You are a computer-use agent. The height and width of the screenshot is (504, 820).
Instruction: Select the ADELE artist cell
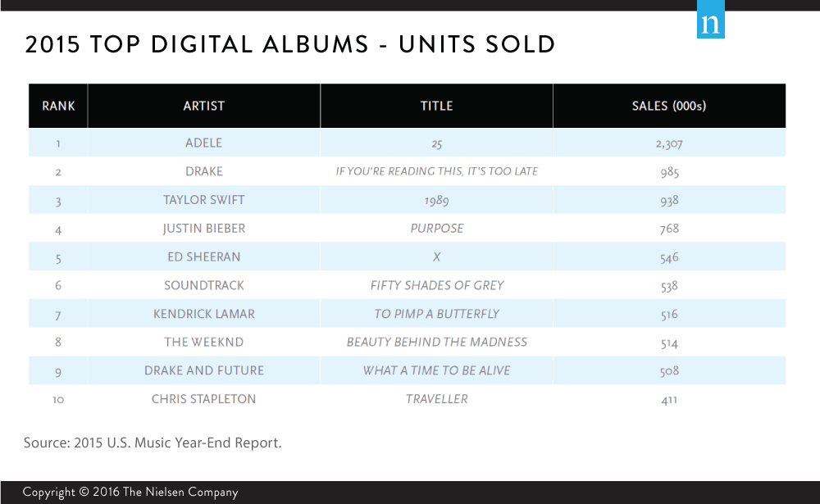204,143
